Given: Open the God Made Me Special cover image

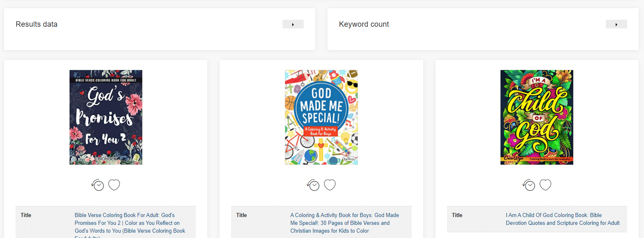Looking at the screenshot, I should click(x=321, y=117).
